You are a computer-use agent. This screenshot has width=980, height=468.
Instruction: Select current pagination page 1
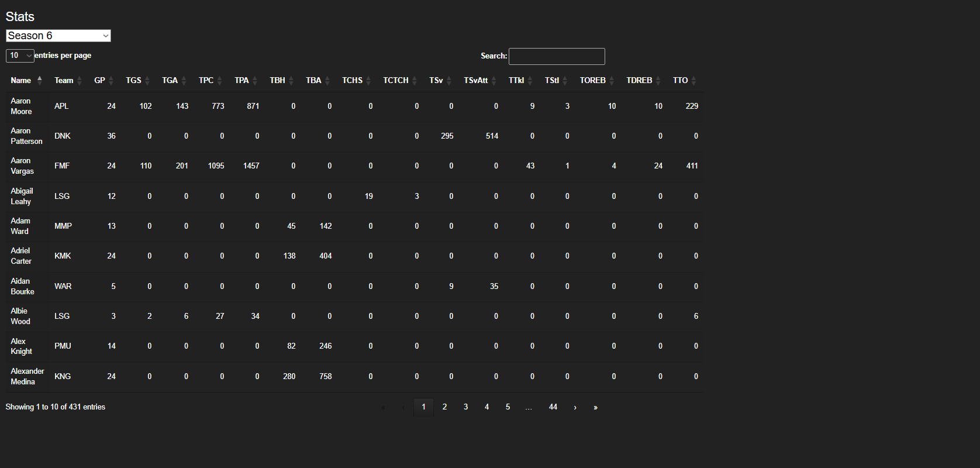423,407
